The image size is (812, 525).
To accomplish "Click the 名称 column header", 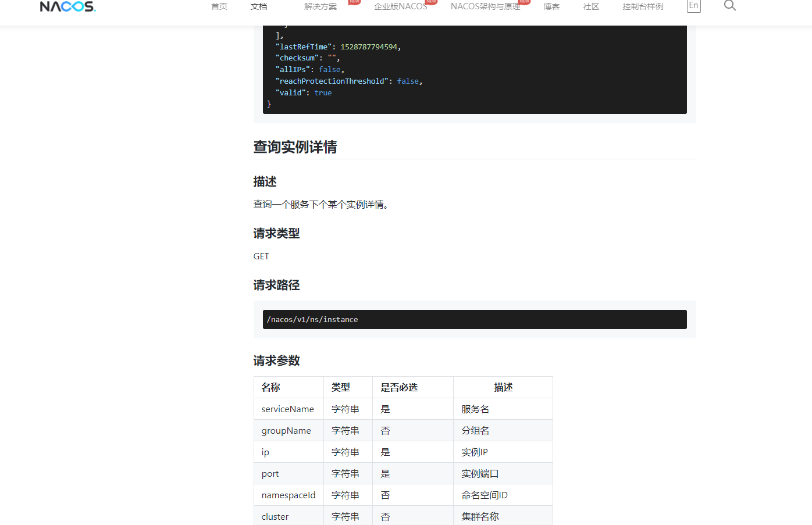I will click(289, 387).
